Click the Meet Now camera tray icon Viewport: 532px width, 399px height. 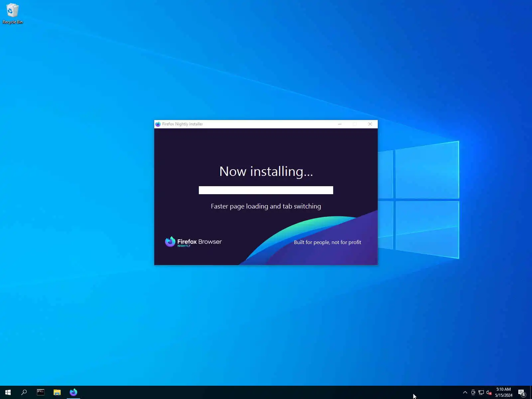click(473, 392)
